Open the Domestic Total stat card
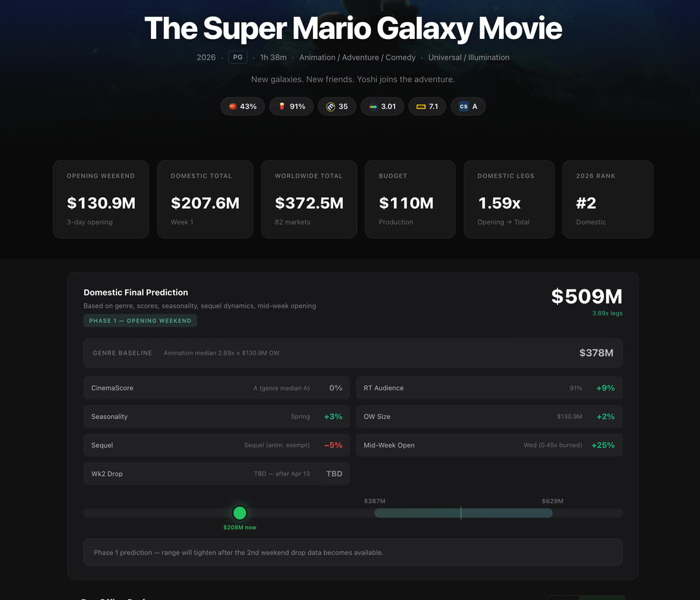The width and height of the screenshot is (700, 600). (205, 199)
